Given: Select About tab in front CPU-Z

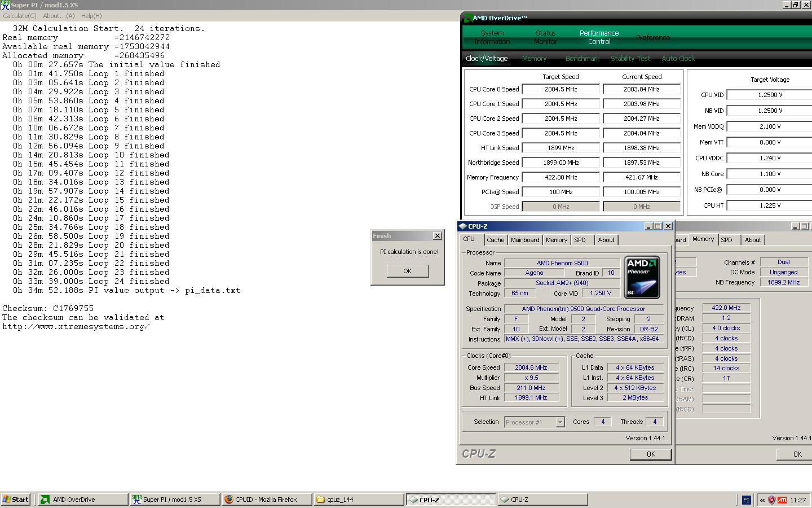Looking at the screenshot, I should click(x=606, y=240).
